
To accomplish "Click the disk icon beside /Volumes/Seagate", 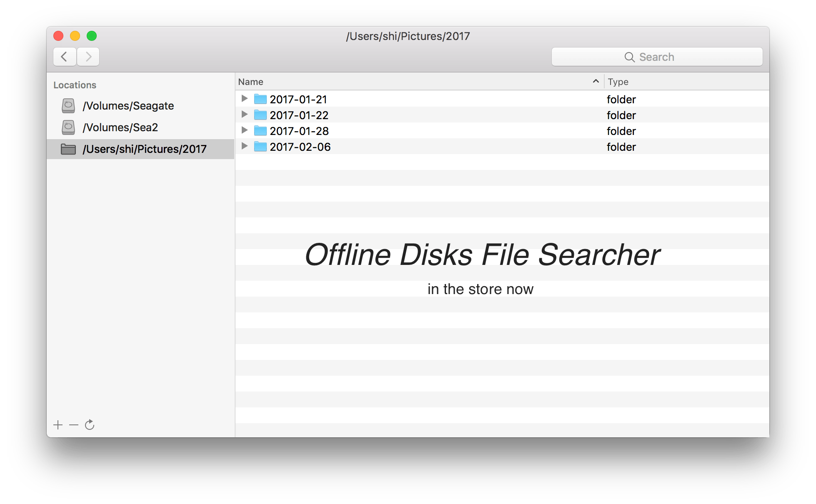I will pos(68,106).
